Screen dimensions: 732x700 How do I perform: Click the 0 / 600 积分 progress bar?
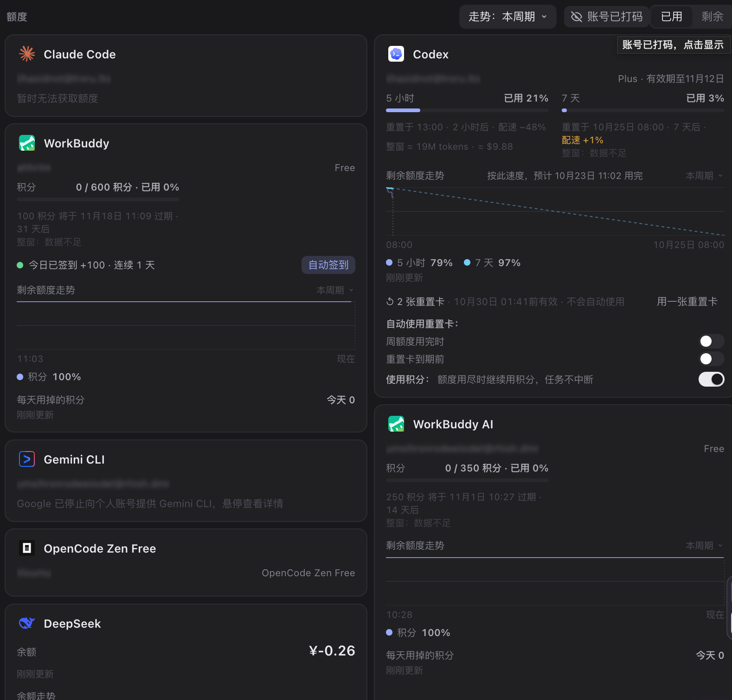click(98, 199)
